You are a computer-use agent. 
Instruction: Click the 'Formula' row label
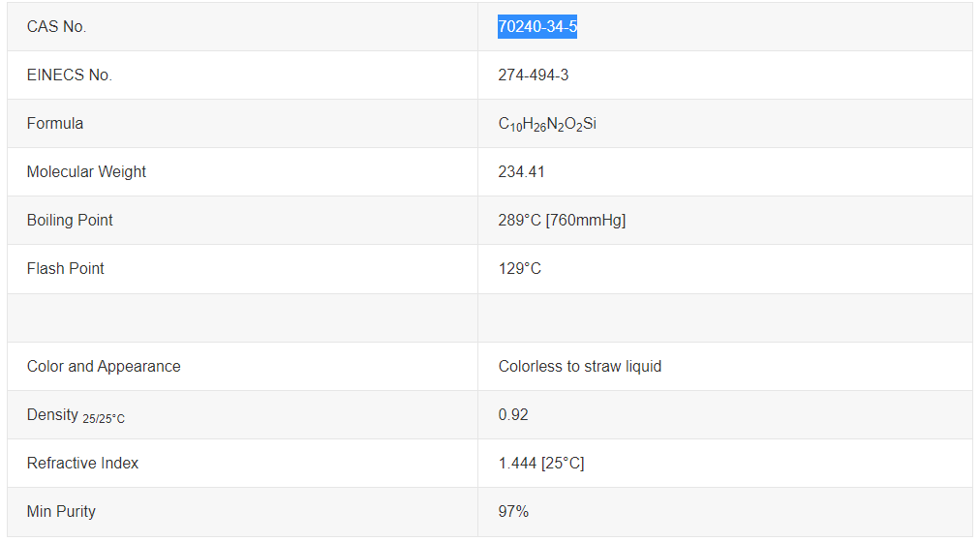click(55, 124)
